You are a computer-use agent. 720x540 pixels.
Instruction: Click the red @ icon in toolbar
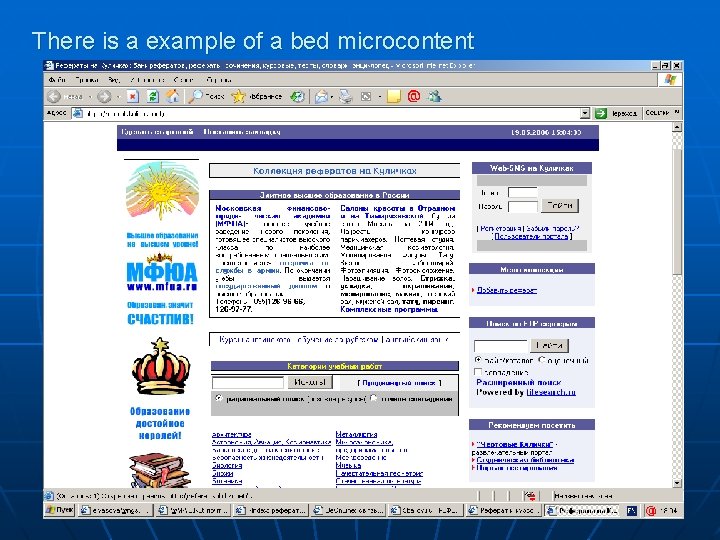414,96
